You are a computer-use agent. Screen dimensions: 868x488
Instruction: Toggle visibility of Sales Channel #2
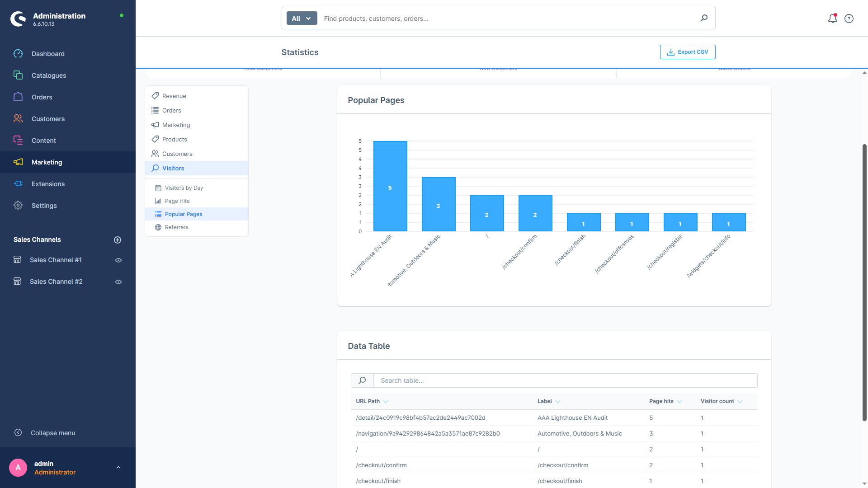118,282
